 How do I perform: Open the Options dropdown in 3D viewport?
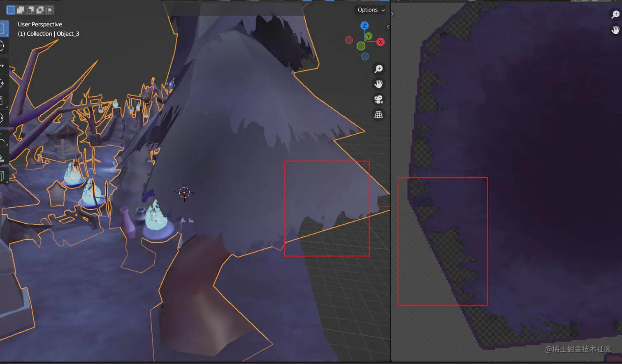tap(370, 10)
